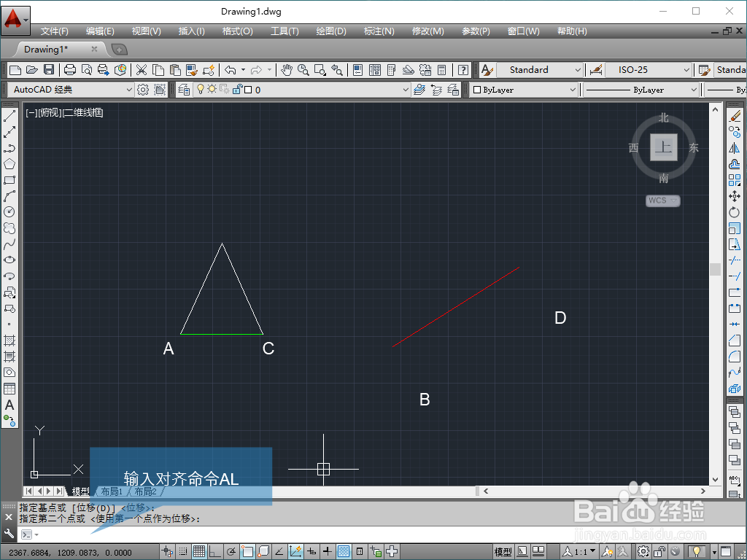Click the 上 face of ViewCube
This screenshot has height=560, width=747.
pos(664,147)
